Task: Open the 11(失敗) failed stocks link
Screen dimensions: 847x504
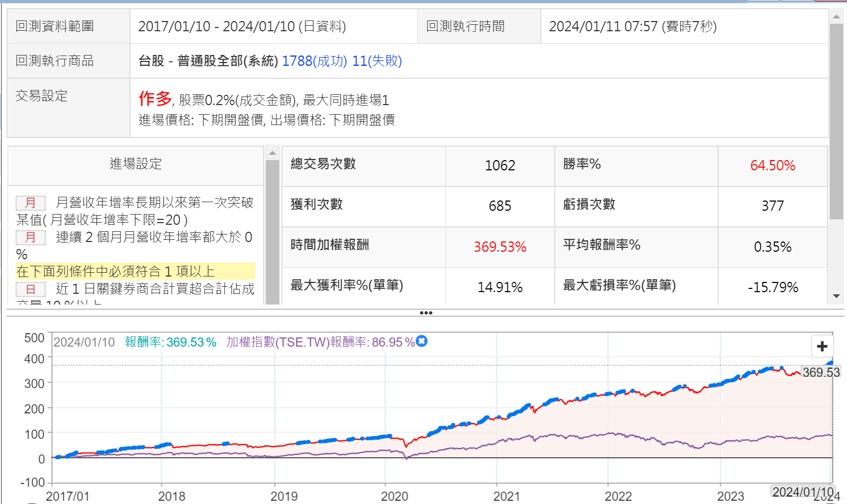Action: click(377, 61)
